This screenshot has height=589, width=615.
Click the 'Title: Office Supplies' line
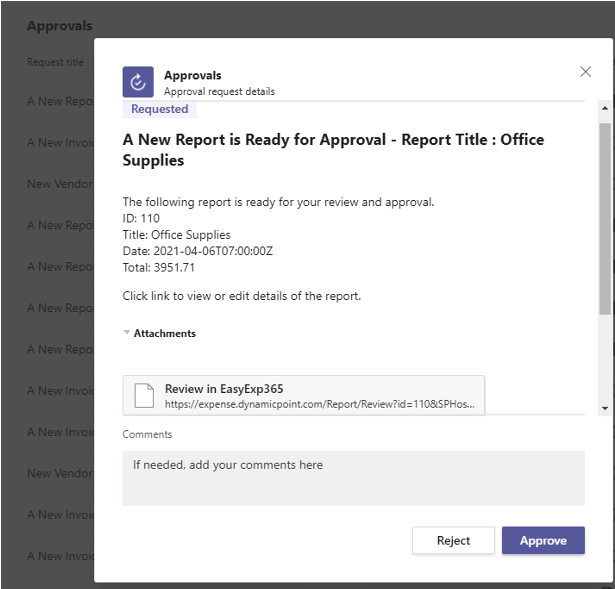[176, 235]
